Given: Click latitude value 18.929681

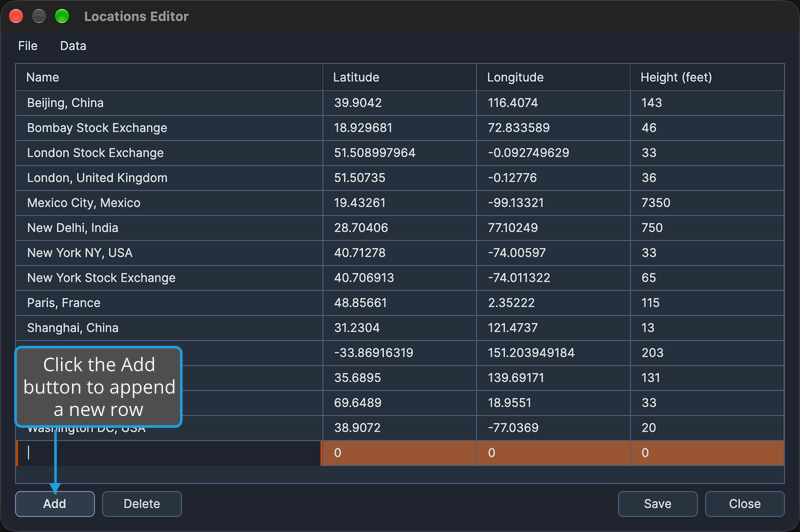Looking at the screenshot, I should point(363,128).
